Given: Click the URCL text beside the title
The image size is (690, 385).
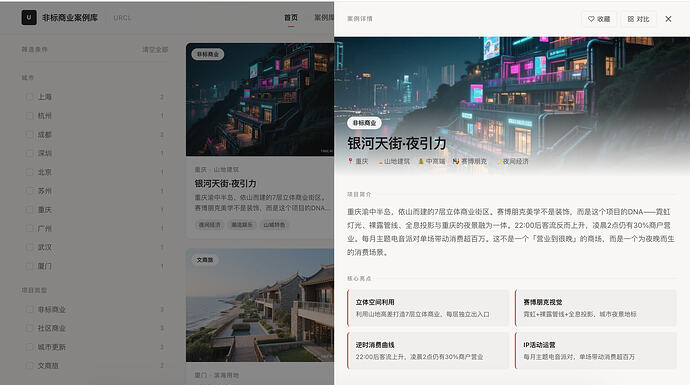Looking at the screenshot, I should (122, 18).
